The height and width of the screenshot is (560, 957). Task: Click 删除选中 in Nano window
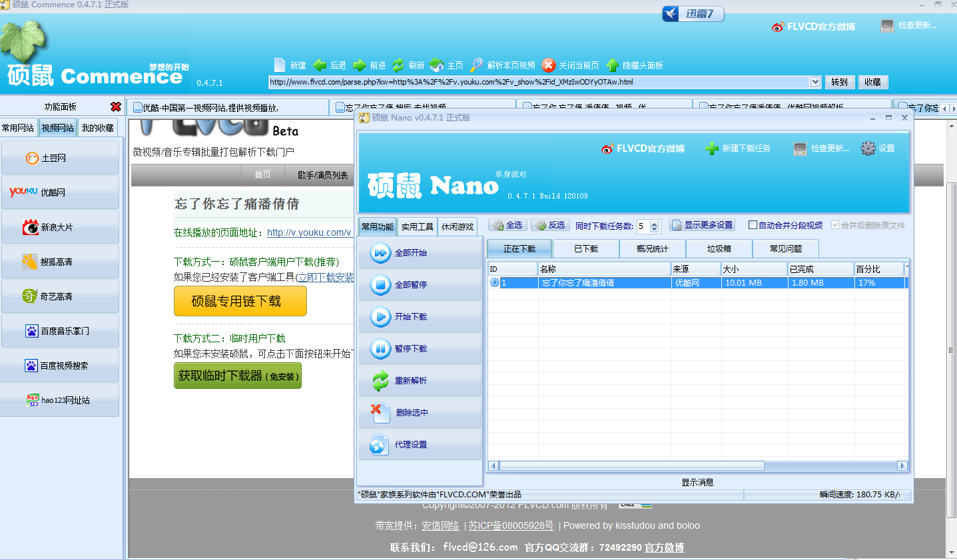(420, 413)
